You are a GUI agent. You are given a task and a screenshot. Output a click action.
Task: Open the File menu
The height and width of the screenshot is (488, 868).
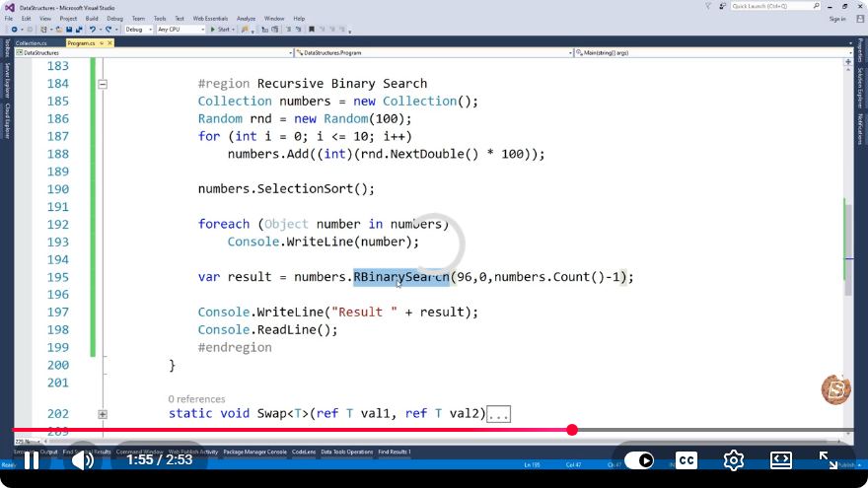[x=9, y=19]
